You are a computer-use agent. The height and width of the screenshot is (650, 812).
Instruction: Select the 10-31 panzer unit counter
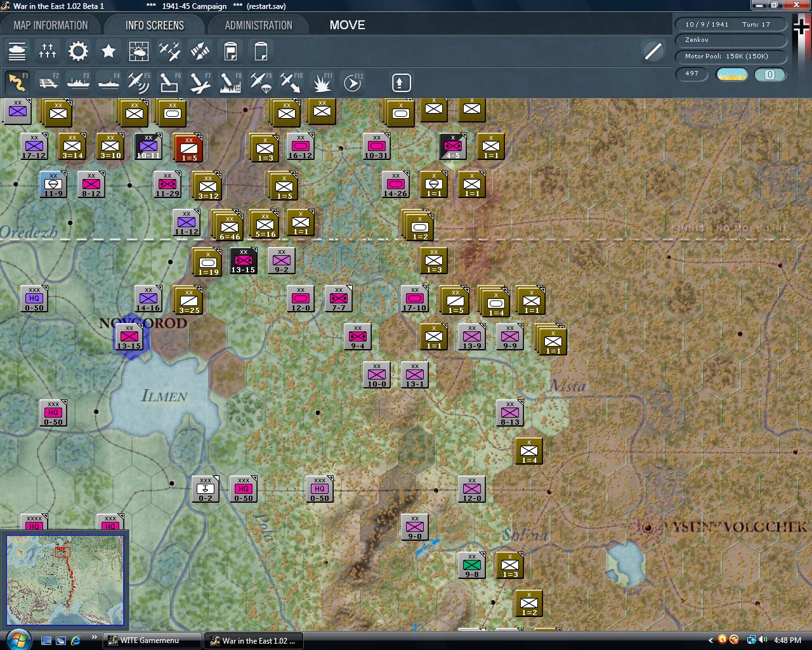coord(376,147)
